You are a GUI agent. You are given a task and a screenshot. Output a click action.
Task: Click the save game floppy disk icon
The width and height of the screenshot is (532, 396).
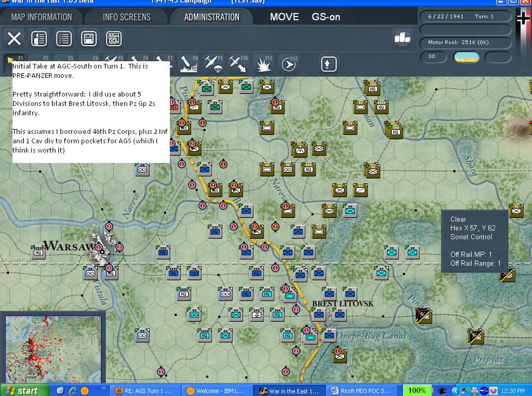click(88, 38)
